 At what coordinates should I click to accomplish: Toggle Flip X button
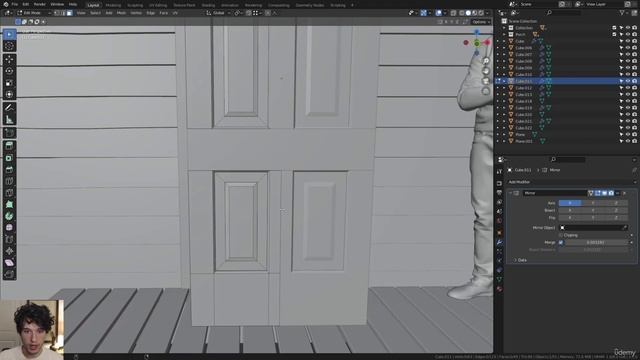point(570,218)
